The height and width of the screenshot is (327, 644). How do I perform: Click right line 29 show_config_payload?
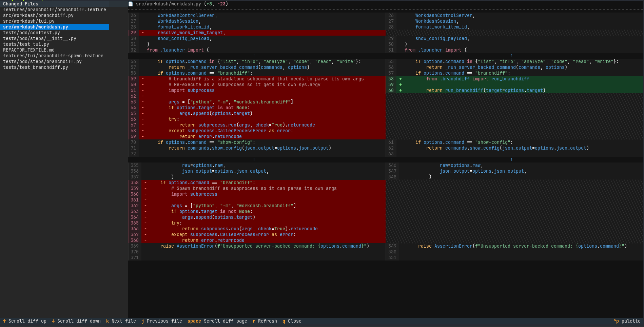(x=515, y=39)
